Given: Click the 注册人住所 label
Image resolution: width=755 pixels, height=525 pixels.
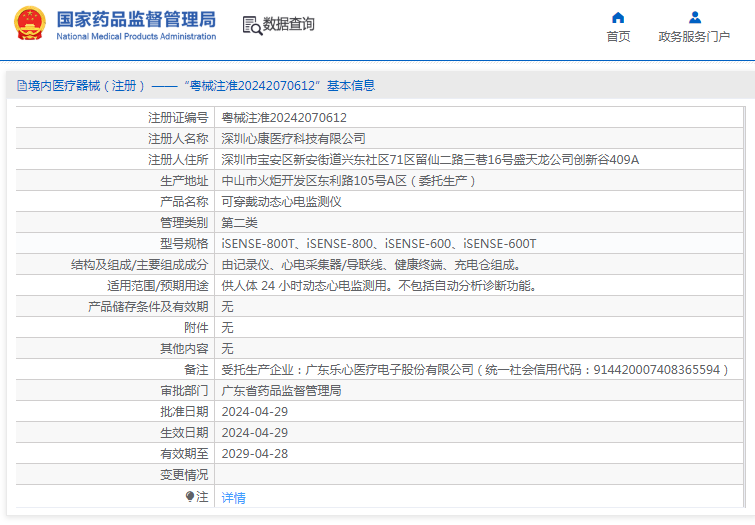Looking at the screenshot, I should [178, 159].
